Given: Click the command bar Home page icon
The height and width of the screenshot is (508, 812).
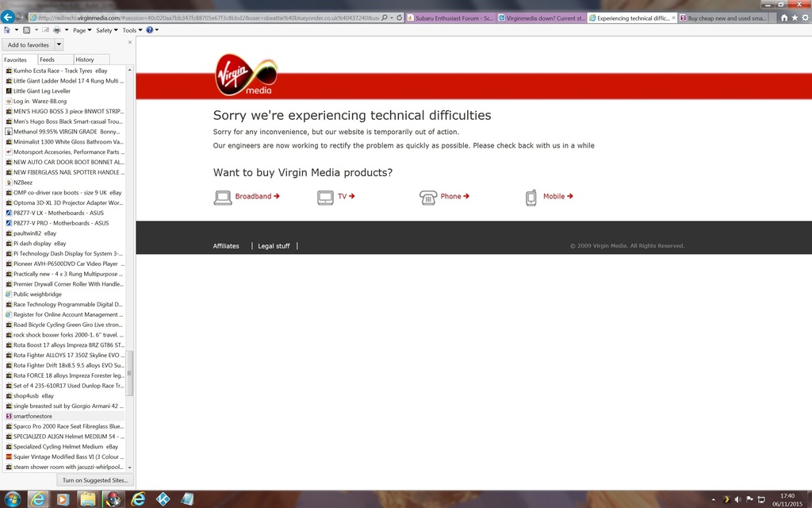Looking at the screenshot, I should pyautogui.click(x=6, y=30).
